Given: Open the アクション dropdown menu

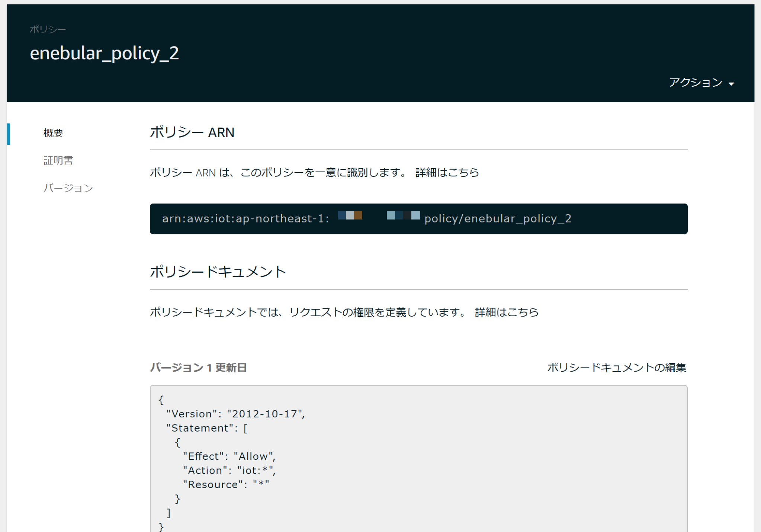Looking at the screenshot, I should tap(696, 82).
